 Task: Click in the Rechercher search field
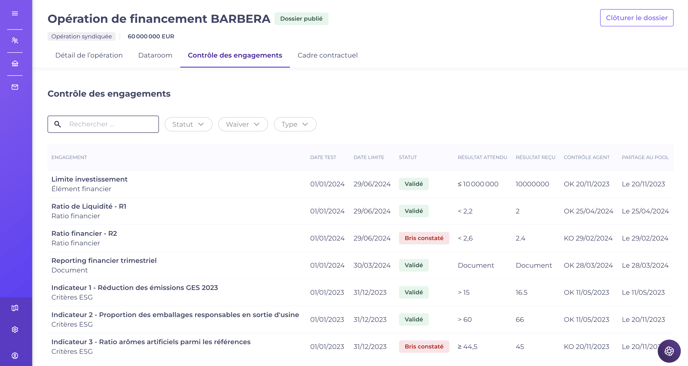(103, 124)
